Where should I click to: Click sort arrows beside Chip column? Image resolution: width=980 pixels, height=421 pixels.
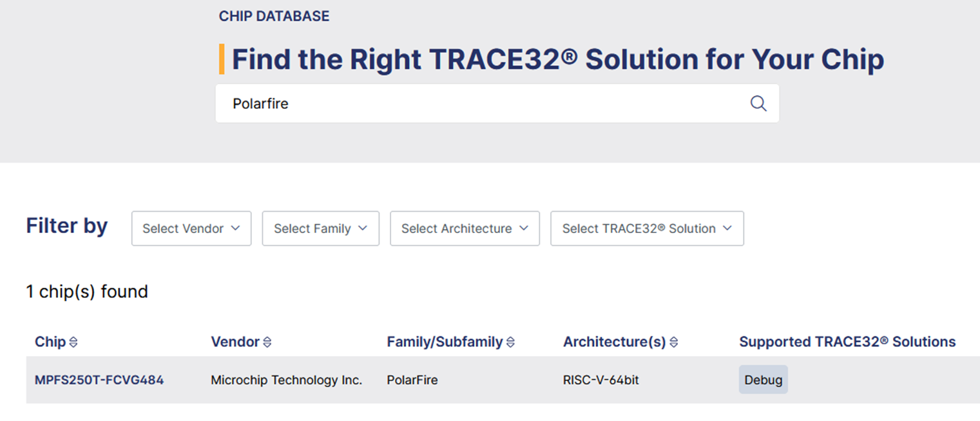(x=73, y=342)
